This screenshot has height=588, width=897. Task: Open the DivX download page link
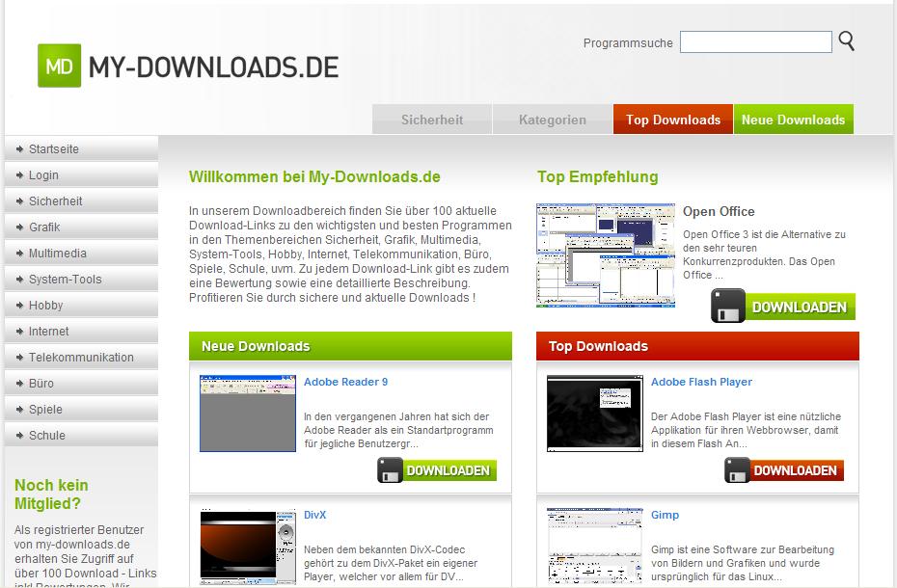(314, 515)
